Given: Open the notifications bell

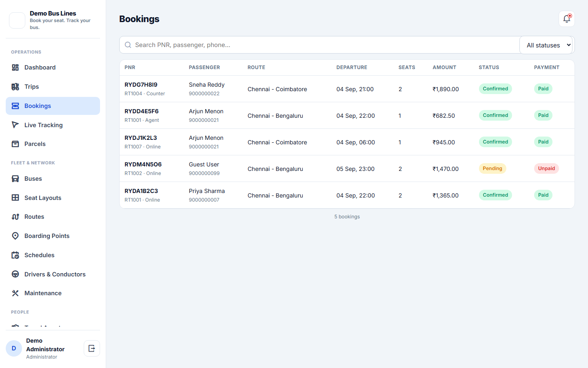Looking at the screenshot, I should click(x=567, y=19).
